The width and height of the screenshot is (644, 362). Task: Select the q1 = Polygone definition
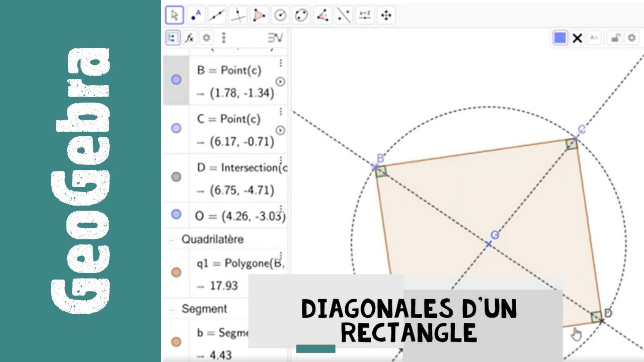click(x=241, y=263)
